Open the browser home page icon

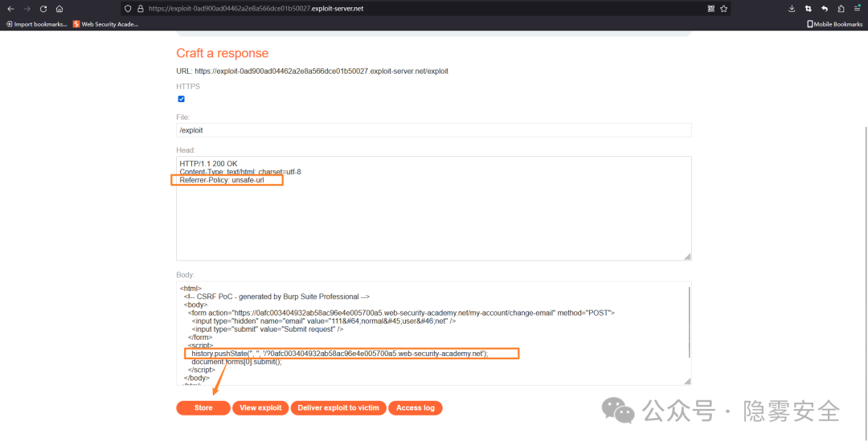click(x=59, y=9)
